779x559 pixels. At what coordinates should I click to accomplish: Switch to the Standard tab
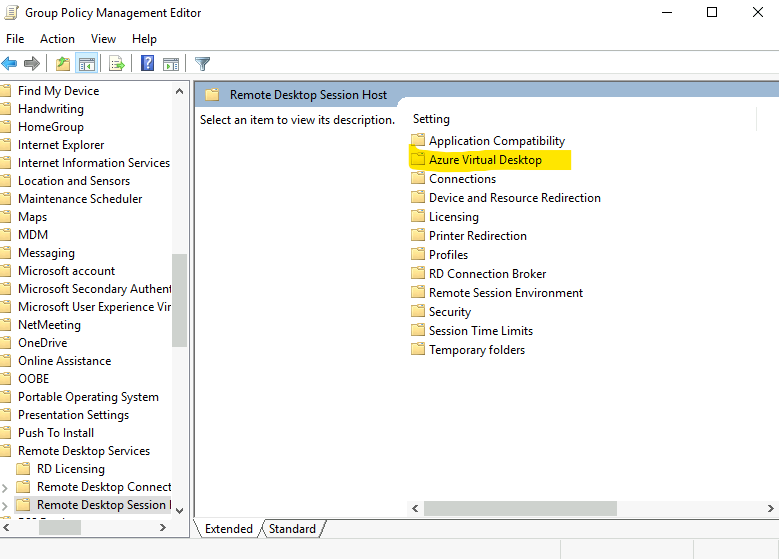pos(292,529)
